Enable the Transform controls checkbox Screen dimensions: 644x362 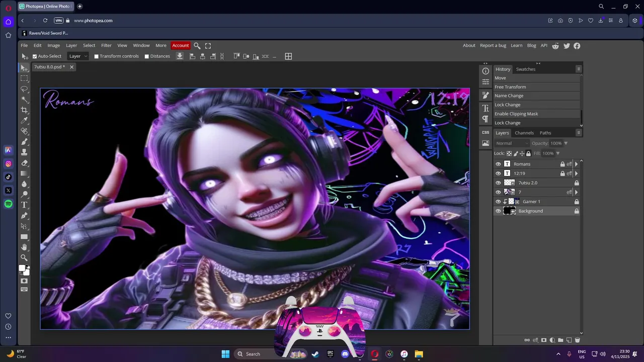[96, 56]
